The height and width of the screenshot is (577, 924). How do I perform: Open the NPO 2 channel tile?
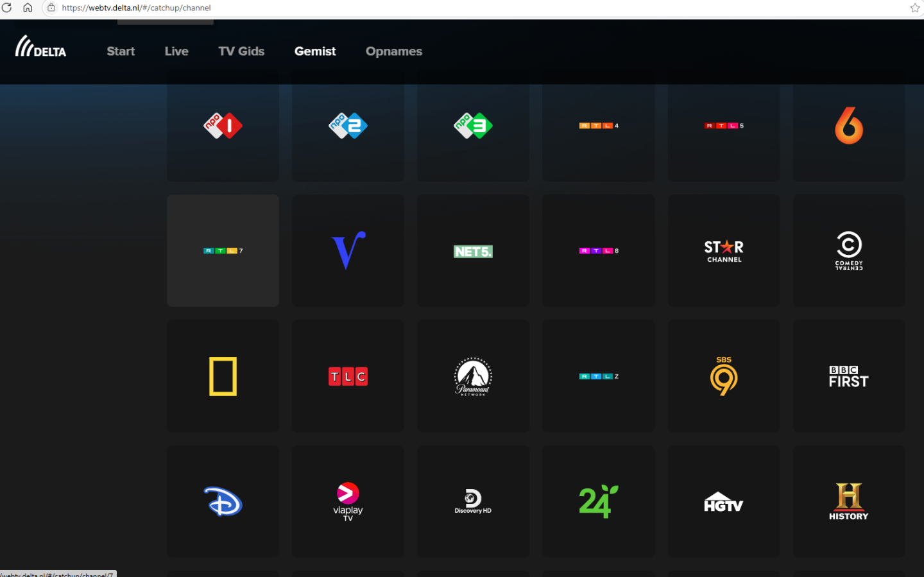pyautogui.click(x=348, y=126)
